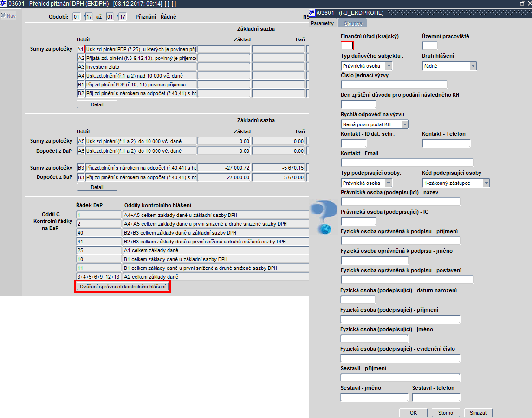
Task: Focus the Finanční úřad (krajský) field
Action: pos(347,46)
